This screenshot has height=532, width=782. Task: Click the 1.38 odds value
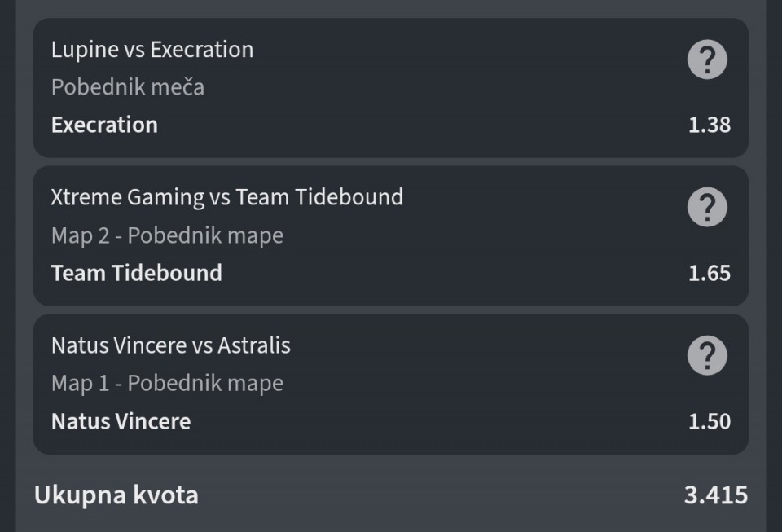coord(710,125)
